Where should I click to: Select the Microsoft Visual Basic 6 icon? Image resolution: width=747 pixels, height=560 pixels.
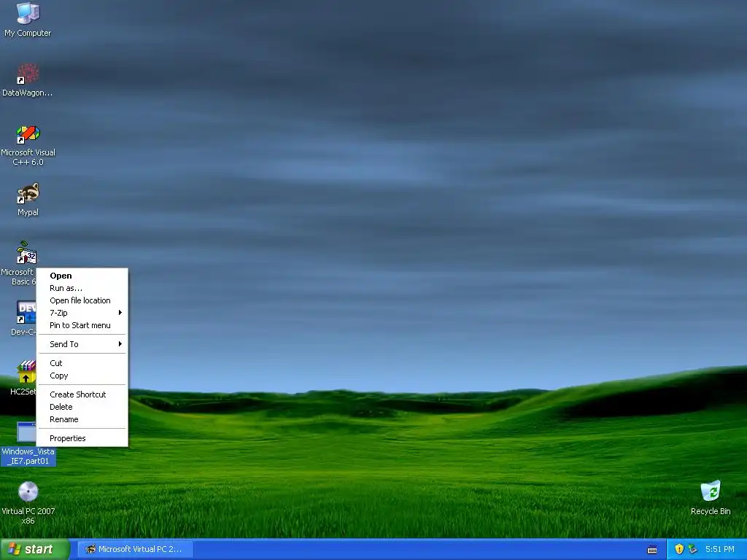pyautogui.click(x=26, y=253)
